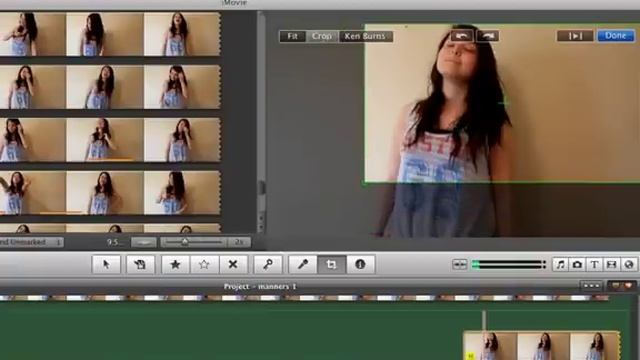Open the Music and Sound Effects browser
This screenshot has width=640, height=360.
560,264
